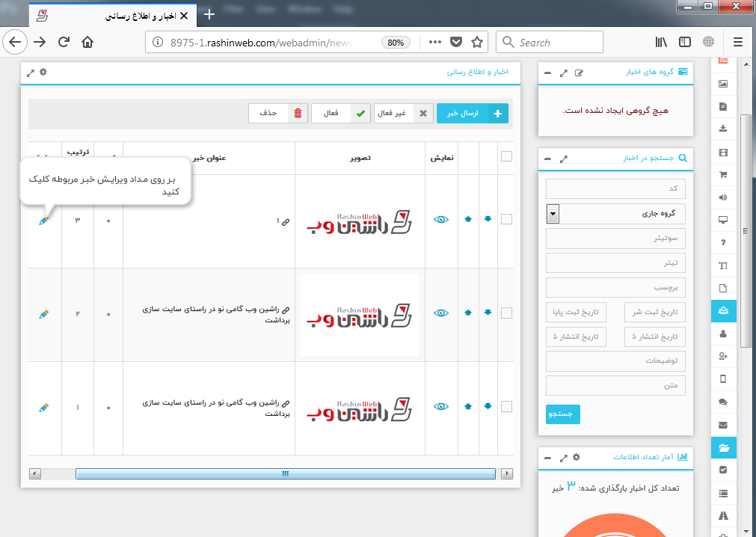Click the کد search field

pos(615,188)
